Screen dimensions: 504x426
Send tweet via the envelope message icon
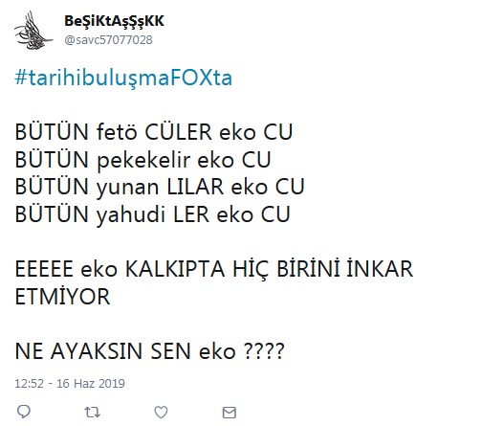[x=230, y=413]
